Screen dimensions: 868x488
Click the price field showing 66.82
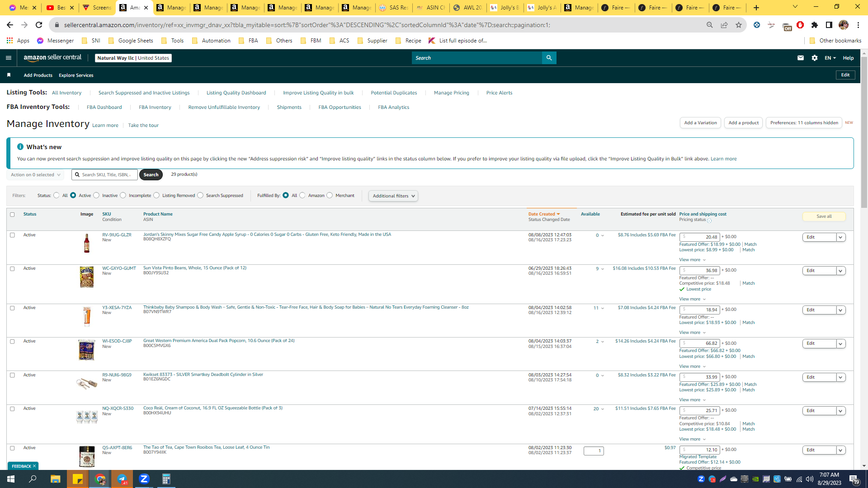[x=699, y=343]
